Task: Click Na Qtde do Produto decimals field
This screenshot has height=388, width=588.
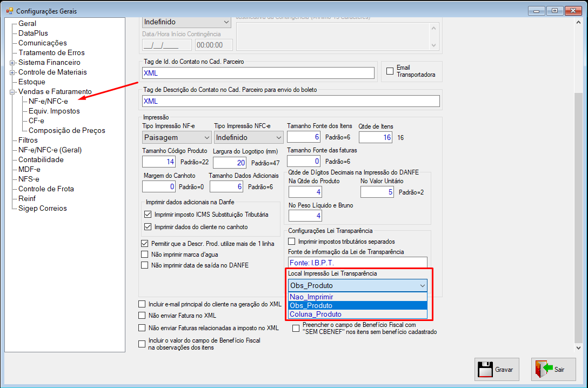Action: 305,192
